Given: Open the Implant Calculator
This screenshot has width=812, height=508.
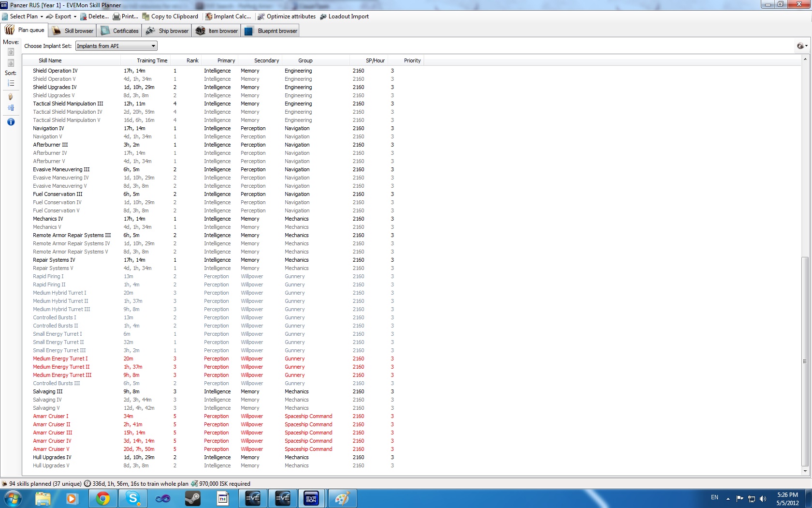Looking at the screenshot, I should click(228, 16).
